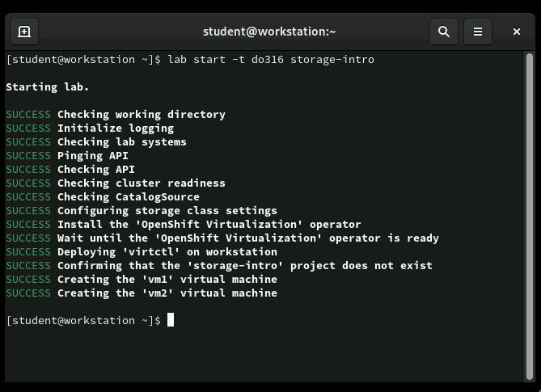Click the cursor at the bottom prompt
The image size is (541, 392).
point(171,320)
